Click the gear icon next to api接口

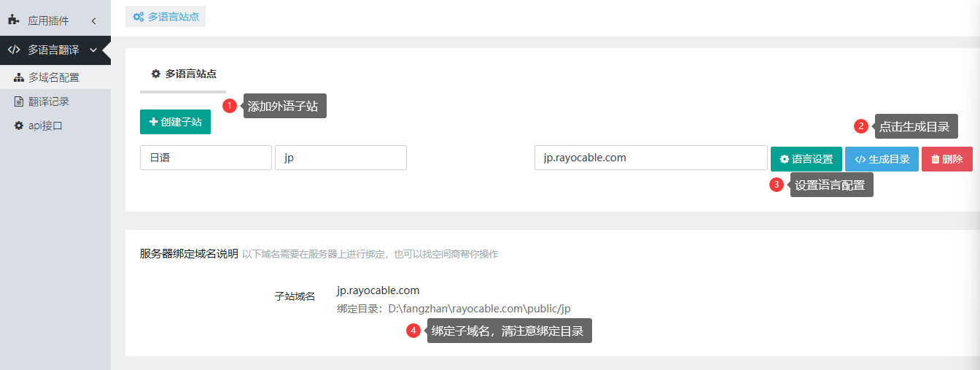click(19, 126)
